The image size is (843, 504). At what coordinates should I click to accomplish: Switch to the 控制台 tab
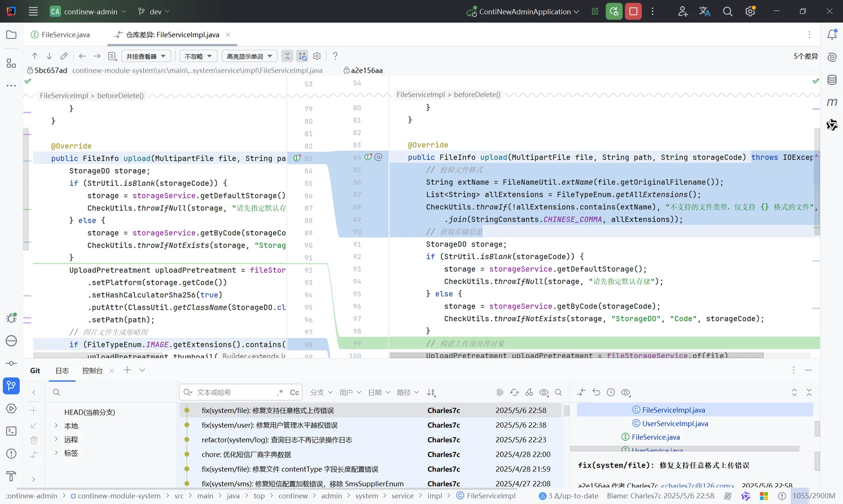click(92, 371)
